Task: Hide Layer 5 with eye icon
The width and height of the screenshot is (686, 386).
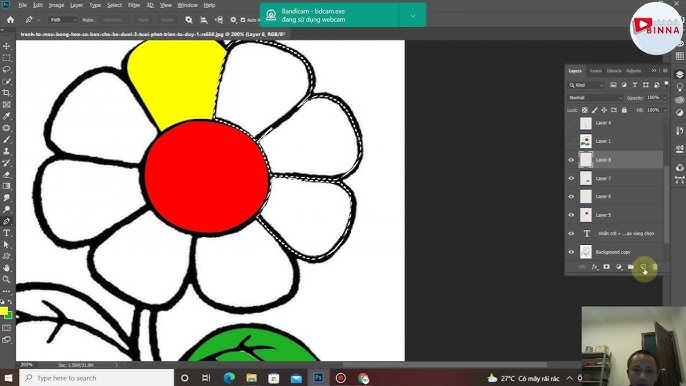Action: pyautogui.click(x=571, y=215)
